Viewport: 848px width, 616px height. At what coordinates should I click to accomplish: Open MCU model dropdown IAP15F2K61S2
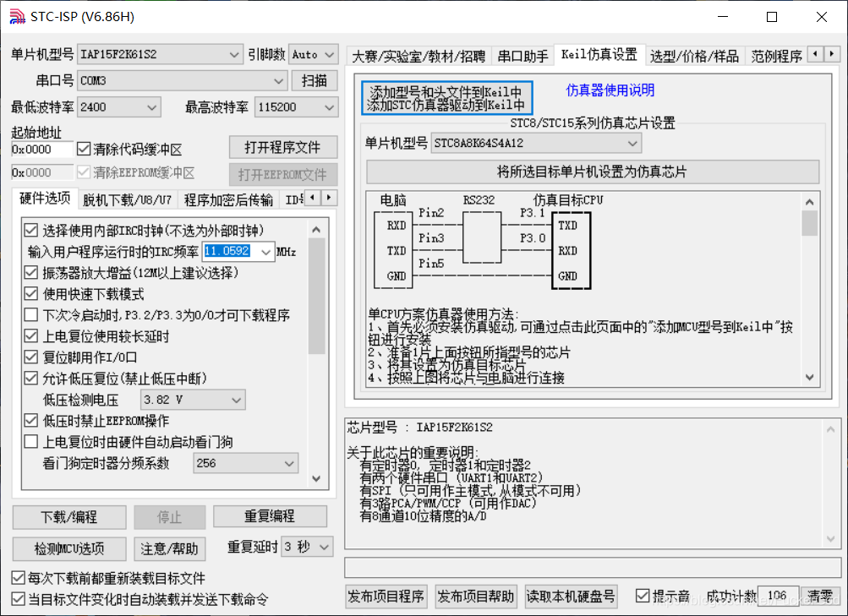pyautogui.click(x=160, y=54)
